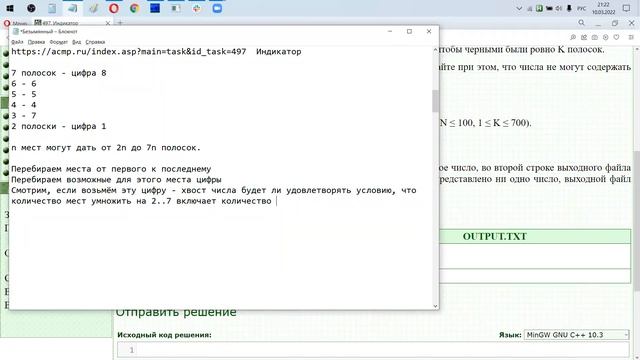Click the active light-blue taskbar app icon
Screen dimensions: 640x360
pos(73,8)
